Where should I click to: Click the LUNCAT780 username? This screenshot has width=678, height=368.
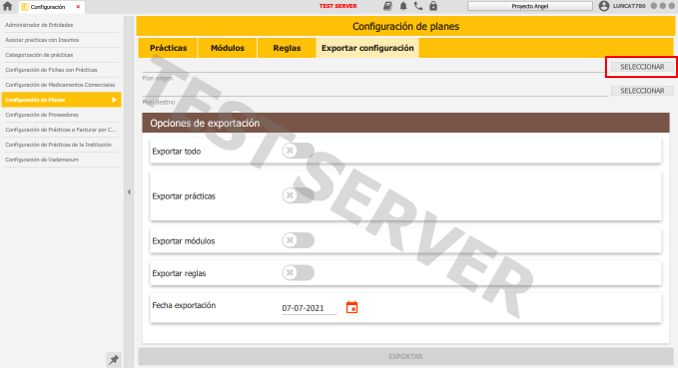pyautogui.click(x=629, y=6)
